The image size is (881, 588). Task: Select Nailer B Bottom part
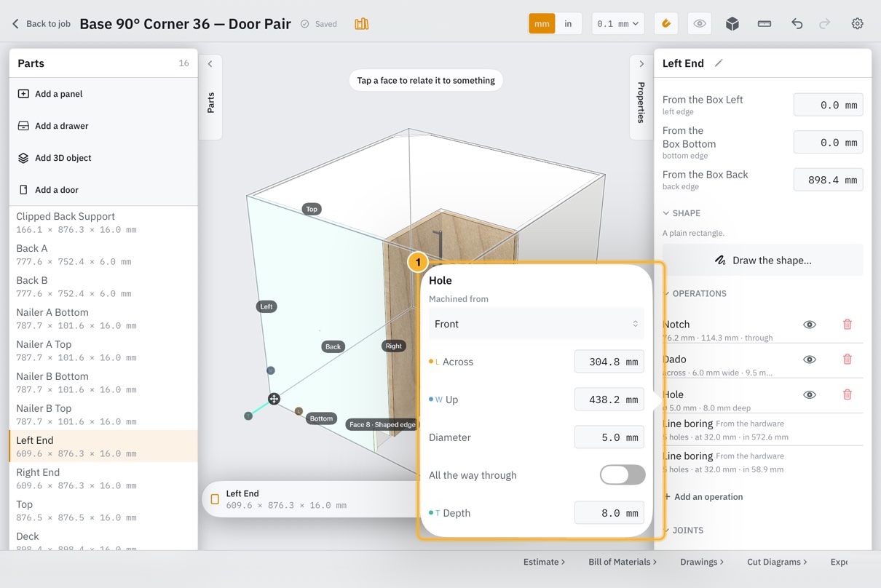(x=103, y=382)
